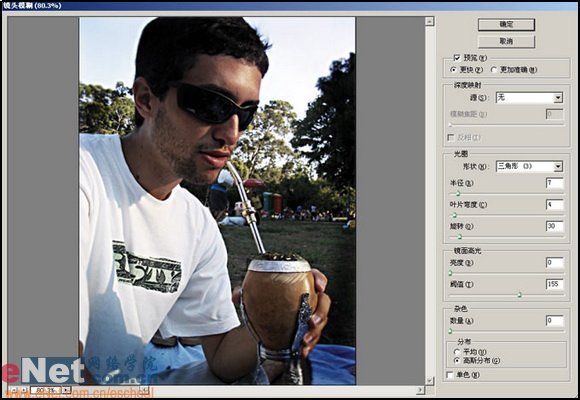Viewport: 580px width, 400px height.
Task: Click the 旋转 (Rotation) value field
Action: 554,226
